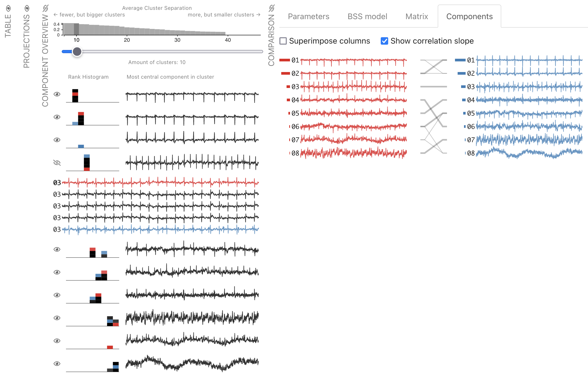
Task: Click the red bar marker beside component 01
Action: click(285, 60)
